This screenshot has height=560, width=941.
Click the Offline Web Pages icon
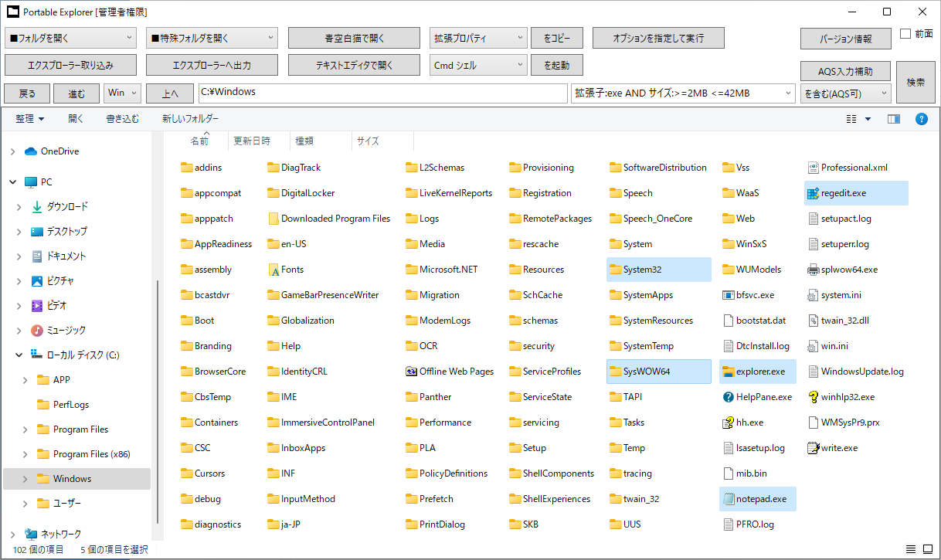pyautogui.click(x=411, y=372)
